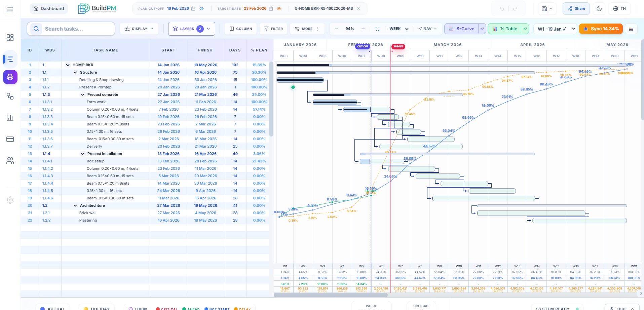Screen dimensions: 644x310
Task: Click the redo arrow
Action: click(515, 9)
